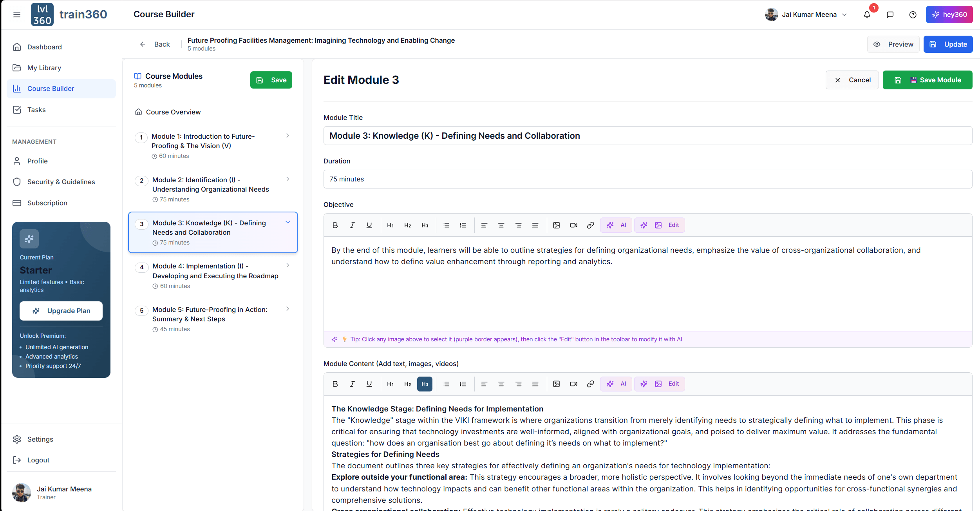The image size is (980, 511).
Task: Insert a video into Module Content
Action: coord(573,384)
